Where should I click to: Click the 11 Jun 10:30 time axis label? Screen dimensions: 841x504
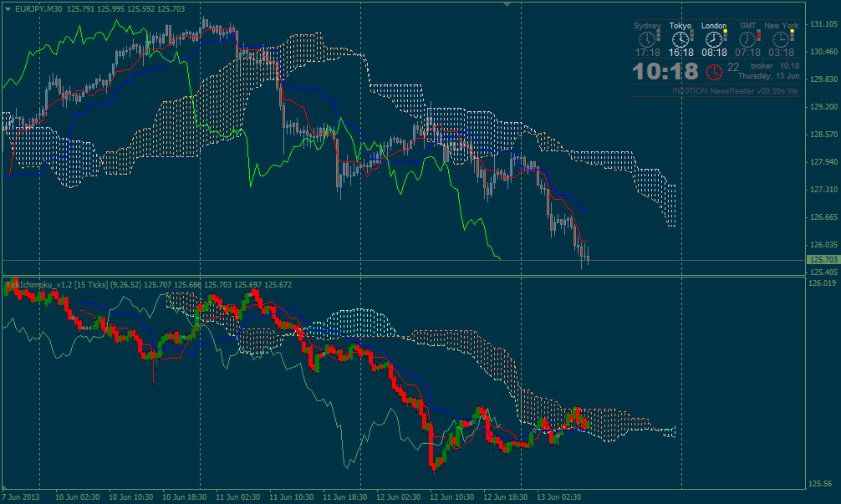tap(291, 497)
